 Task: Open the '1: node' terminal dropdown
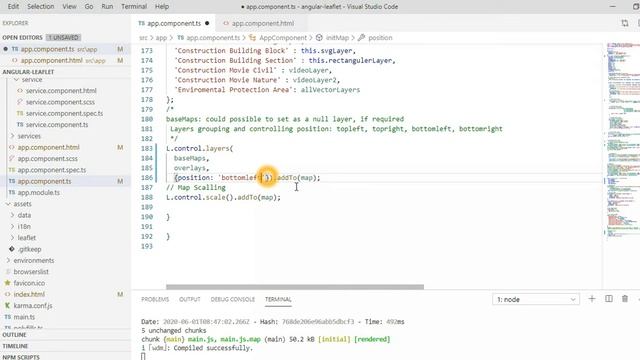click(x=536, y=300)
